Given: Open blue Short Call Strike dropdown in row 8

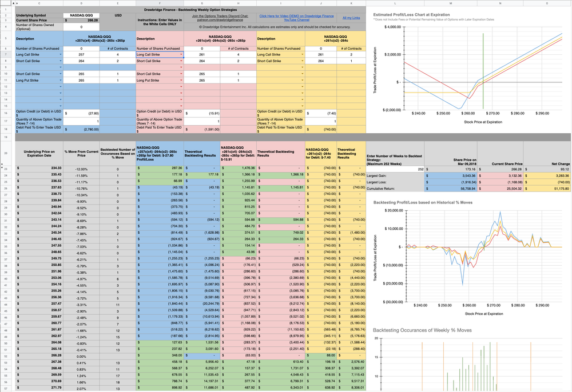Looking at the screenshot, I should (x=61, y=61).
